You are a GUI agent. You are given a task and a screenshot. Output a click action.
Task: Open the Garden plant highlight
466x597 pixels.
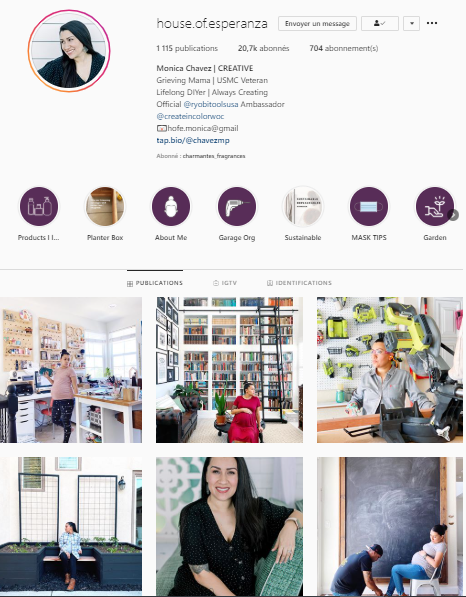click(434, 207)
